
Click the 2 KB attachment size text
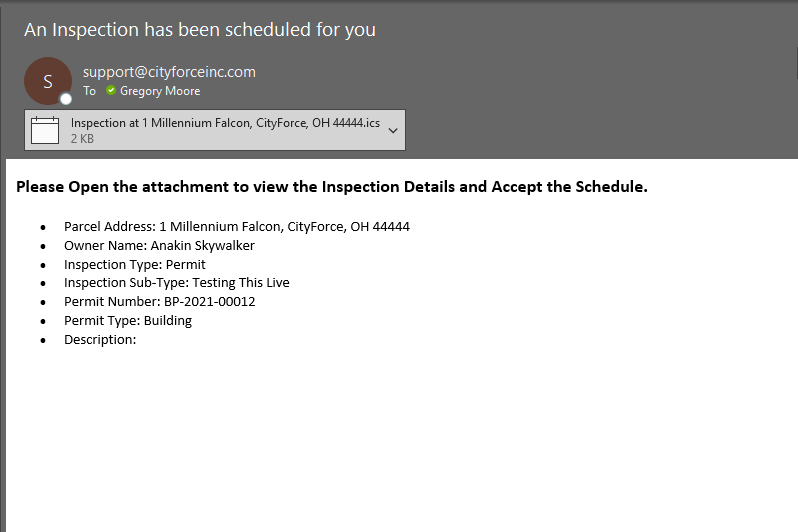point(82,138)
